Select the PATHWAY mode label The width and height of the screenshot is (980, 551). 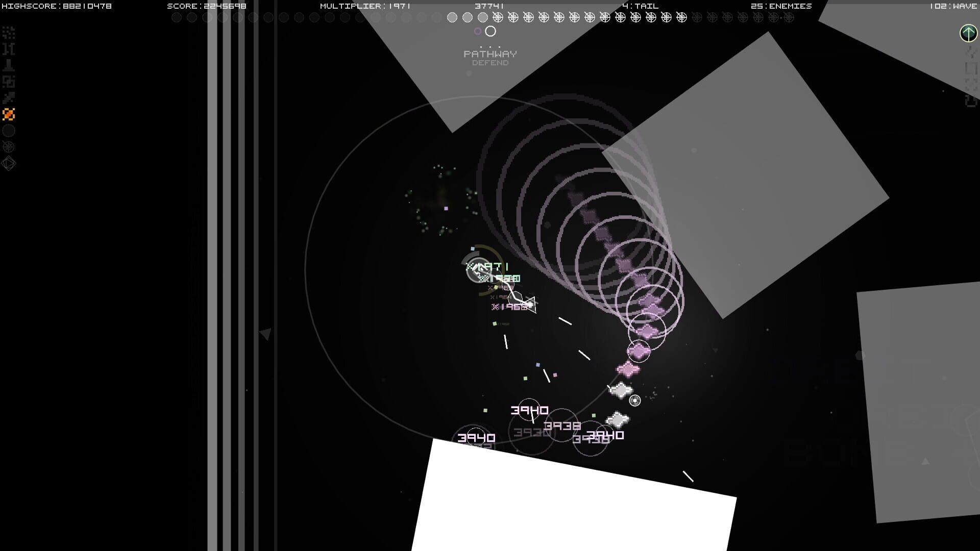[x=490, y=53]
